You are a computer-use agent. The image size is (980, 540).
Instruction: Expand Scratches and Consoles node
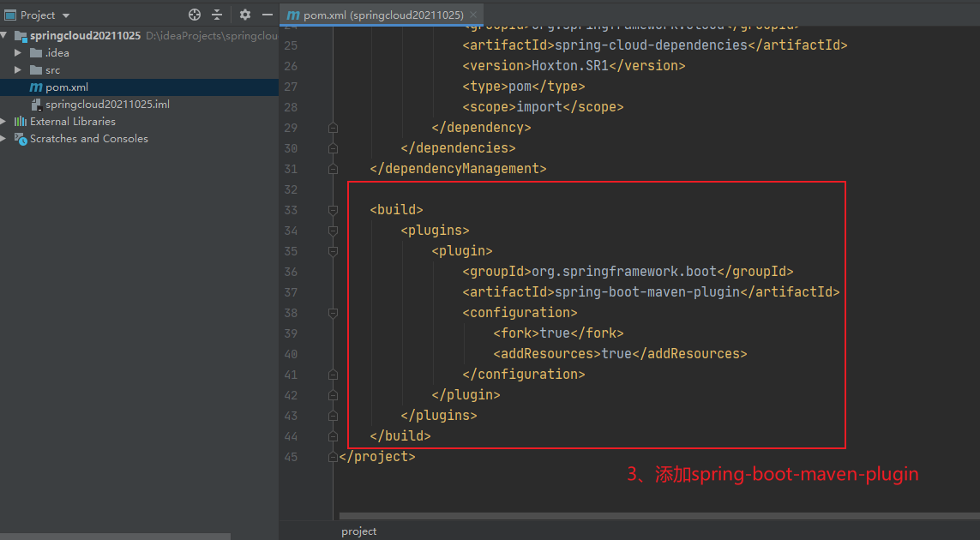pos(4,139)
